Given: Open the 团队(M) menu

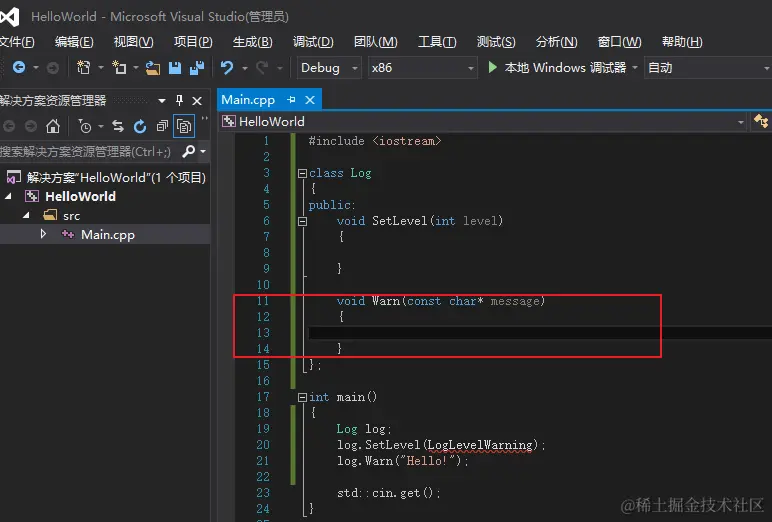Looking at the screenshot, I should click(376, 42).
